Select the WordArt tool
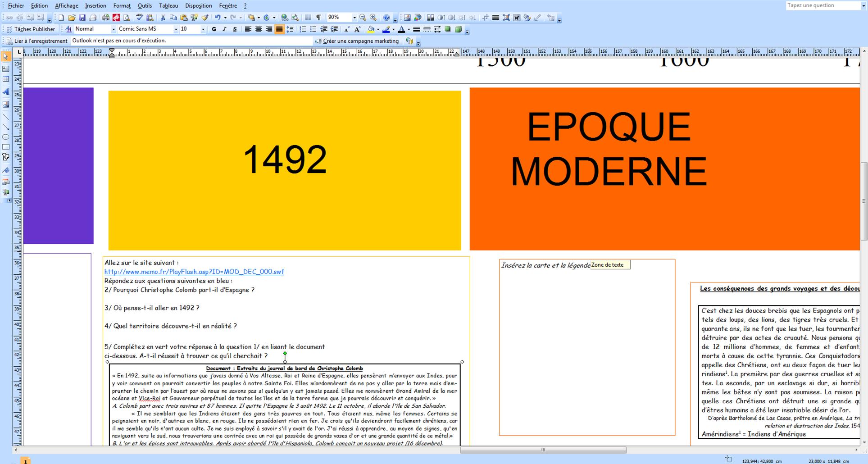 pyautogui.click(x=6, y=91)
